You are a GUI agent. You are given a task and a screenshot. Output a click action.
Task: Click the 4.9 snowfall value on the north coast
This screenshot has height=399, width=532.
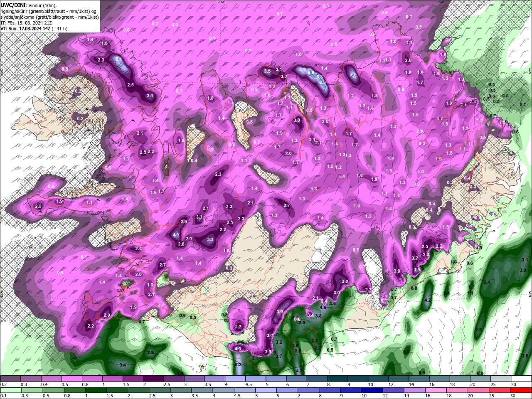point(303,69)
